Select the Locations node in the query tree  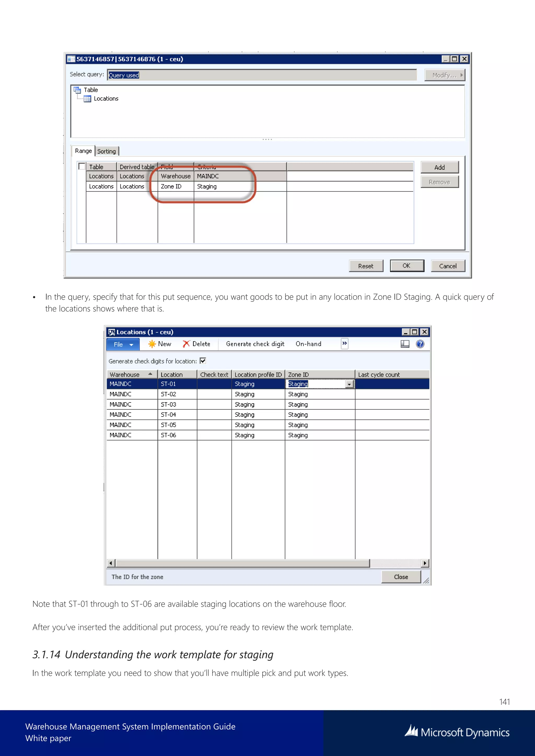[x=106, y=99]
